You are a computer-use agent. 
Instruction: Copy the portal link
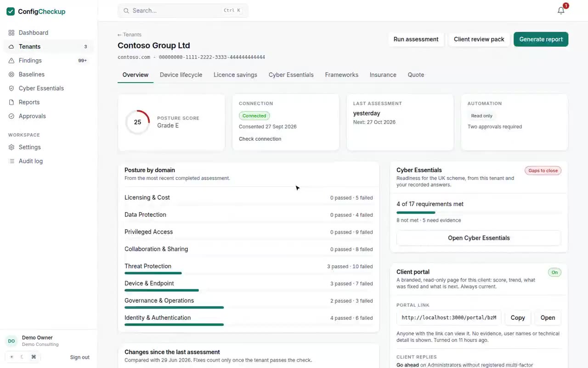[518, 317]
